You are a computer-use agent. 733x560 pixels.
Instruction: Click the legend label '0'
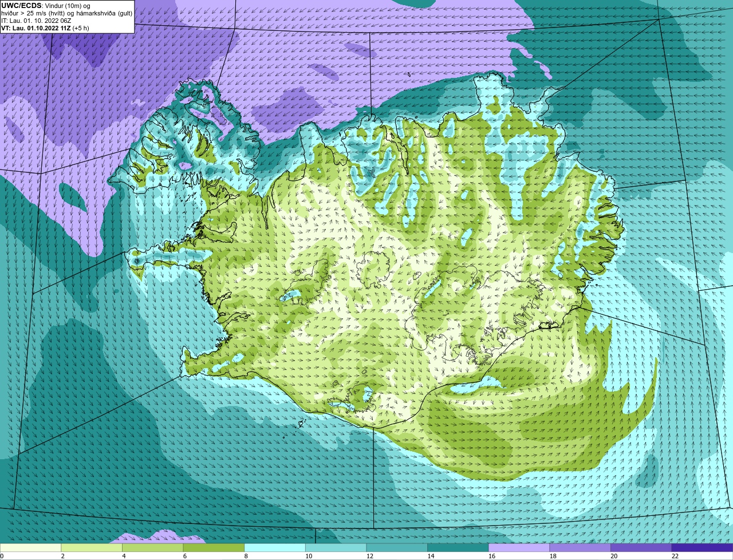click(2, 556)
